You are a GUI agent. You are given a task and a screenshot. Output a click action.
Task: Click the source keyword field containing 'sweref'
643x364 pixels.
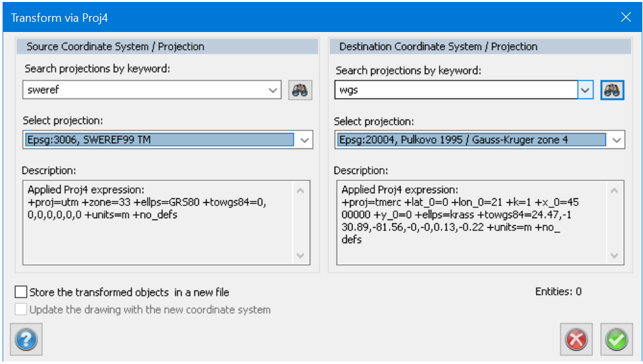144,90
